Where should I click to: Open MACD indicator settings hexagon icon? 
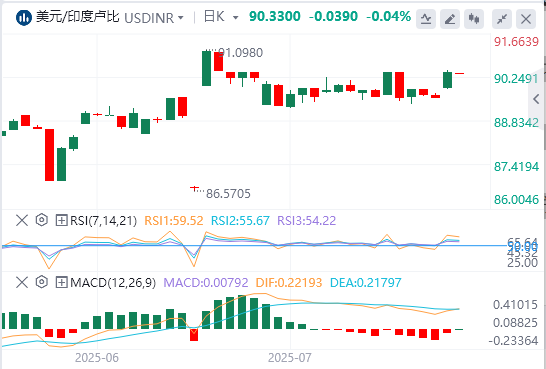click(41, 282)
